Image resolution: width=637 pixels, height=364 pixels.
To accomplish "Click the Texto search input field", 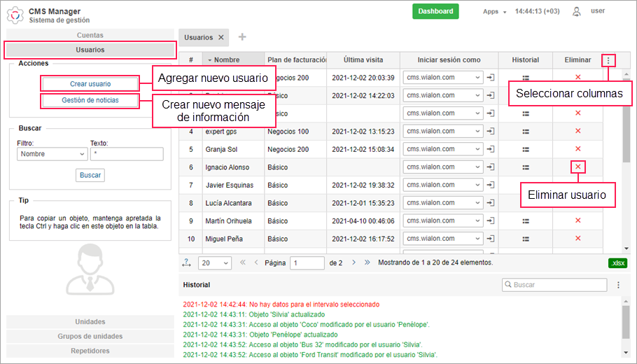I will 127,154.
